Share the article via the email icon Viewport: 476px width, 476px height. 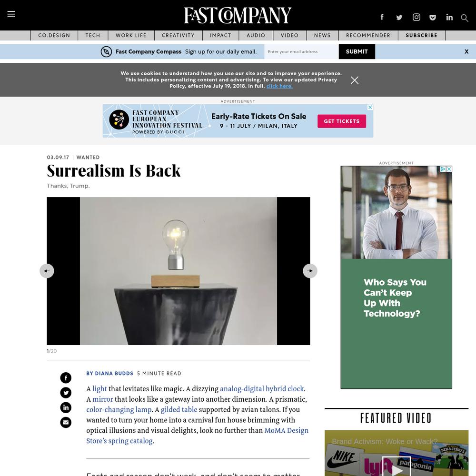(x=66, y=422)
